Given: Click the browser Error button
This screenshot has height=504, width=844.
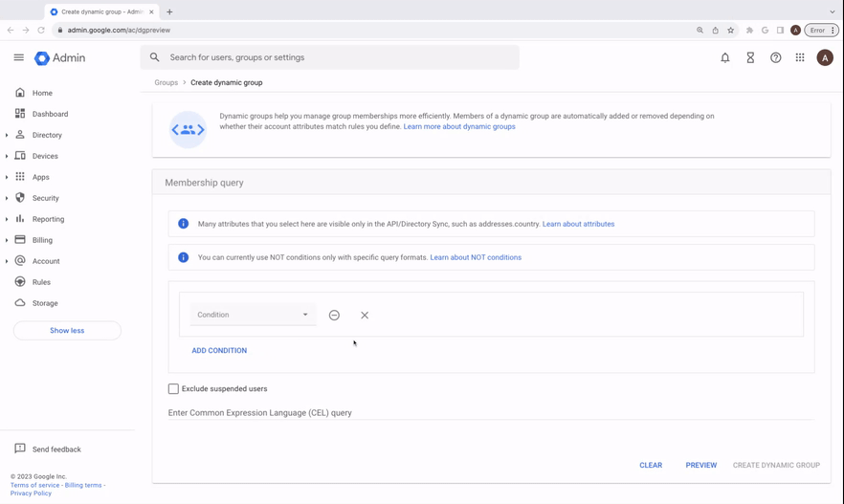Looking at the screenshot, I should point(817,30).
